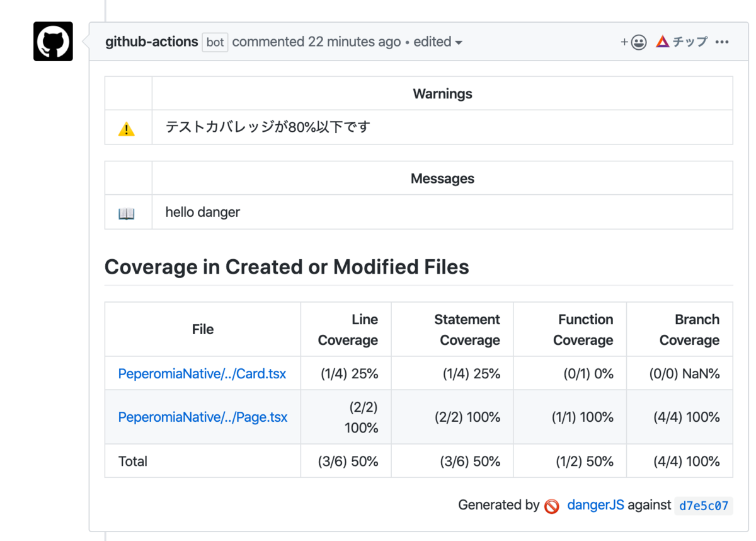Click the github-actions avatar icon
The height and width of the screenshot is (541, 756).
[x=53, y=42]
